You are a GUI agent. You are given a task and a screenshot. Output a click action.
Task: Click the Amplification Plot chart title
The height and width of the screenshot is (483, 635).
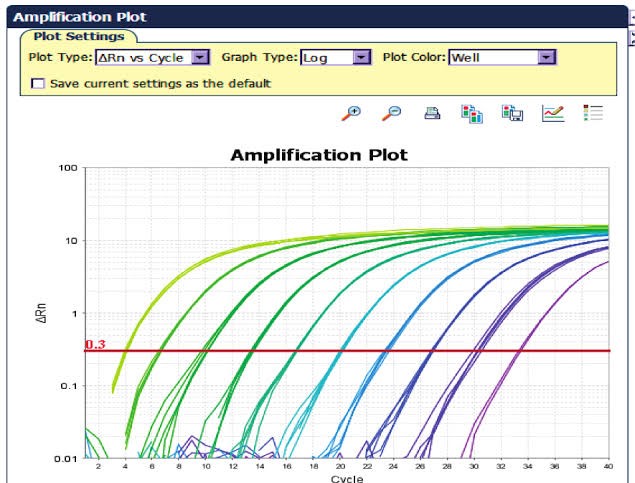click(x=319, y=155)
